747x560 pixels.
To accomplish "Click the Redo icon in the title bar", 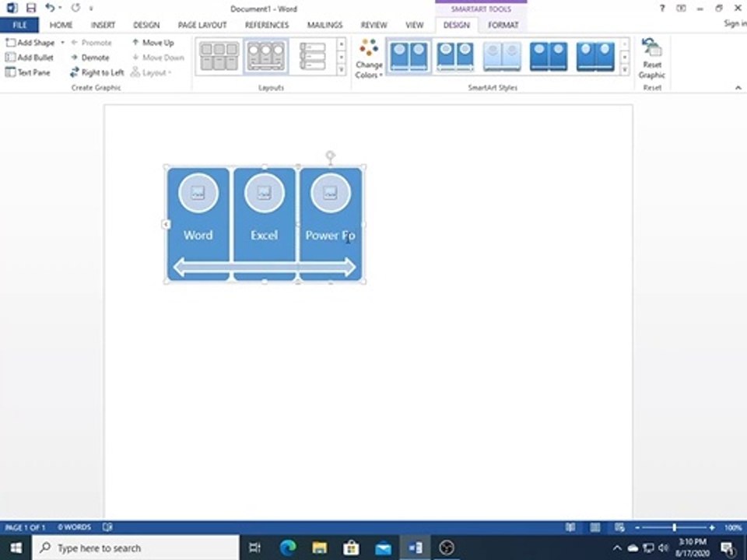I will coord(75,8).
